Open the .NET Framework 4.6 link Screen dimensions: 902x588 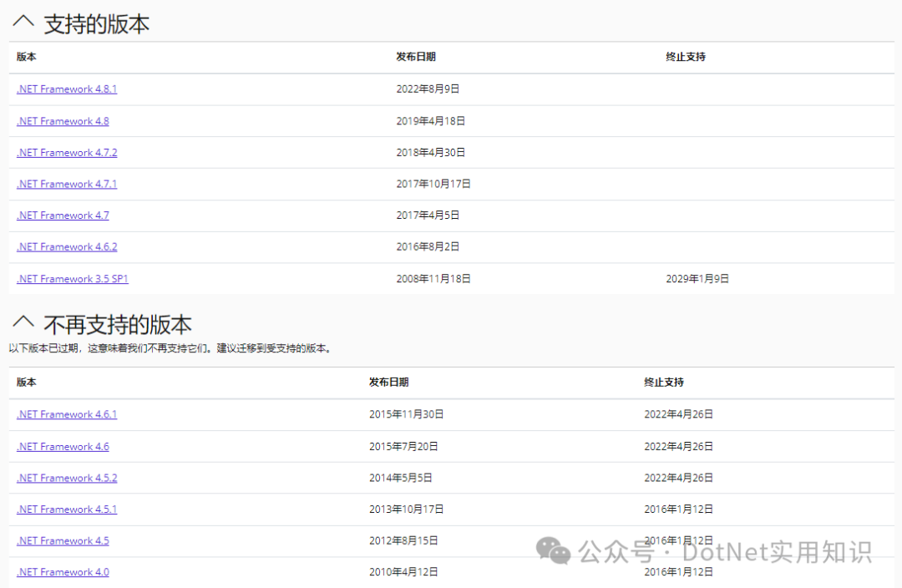(63, 447)
